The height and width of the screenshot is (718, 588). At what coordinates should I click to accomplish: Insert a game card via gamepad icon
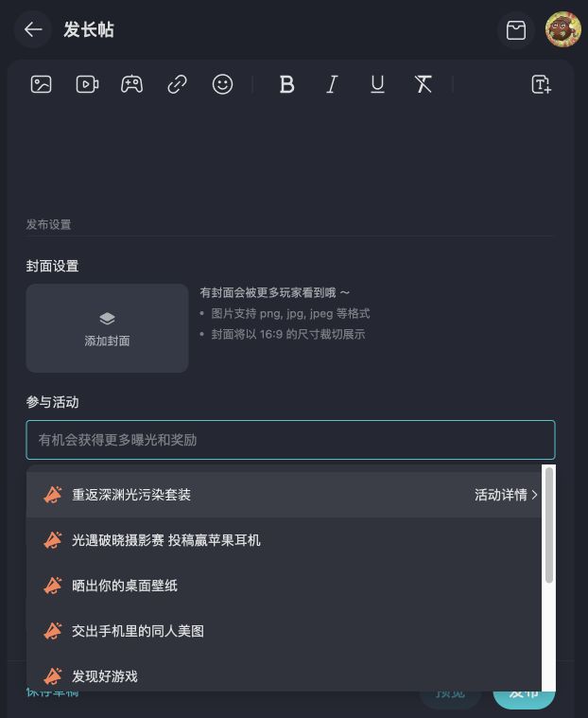(131, 84)
